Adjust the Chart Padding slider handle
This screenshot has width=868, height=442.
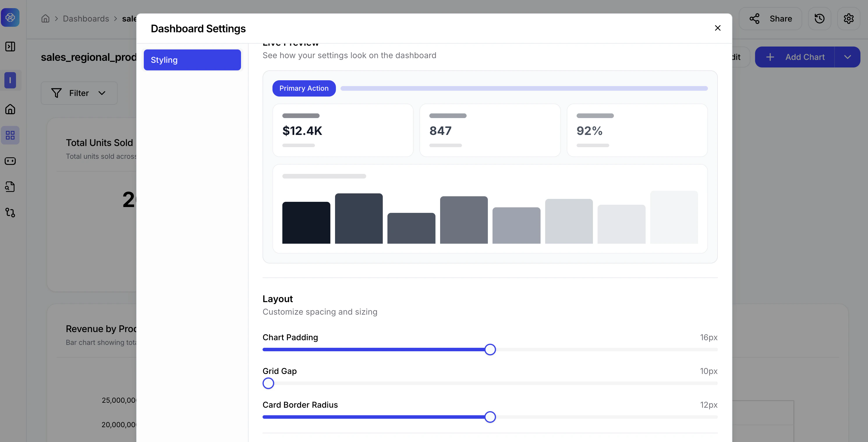coord(490,350)
